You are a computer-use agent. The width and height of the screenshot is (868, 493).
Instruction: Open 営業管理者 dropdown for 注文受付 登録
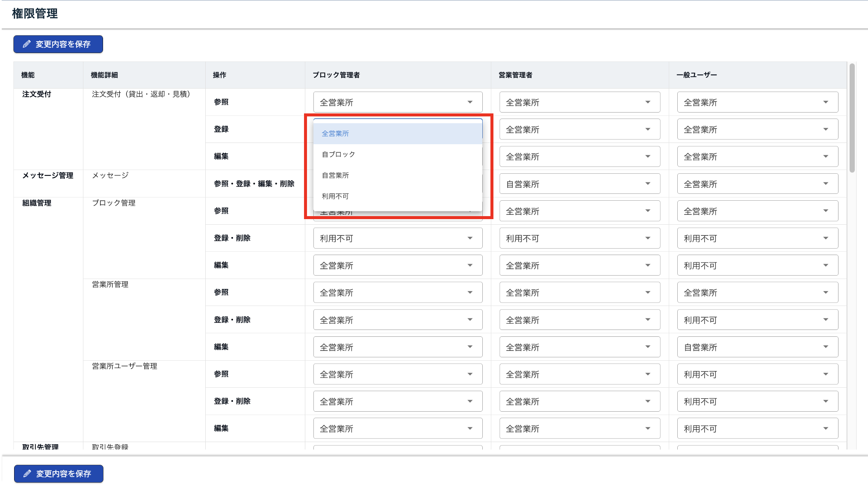580,129
